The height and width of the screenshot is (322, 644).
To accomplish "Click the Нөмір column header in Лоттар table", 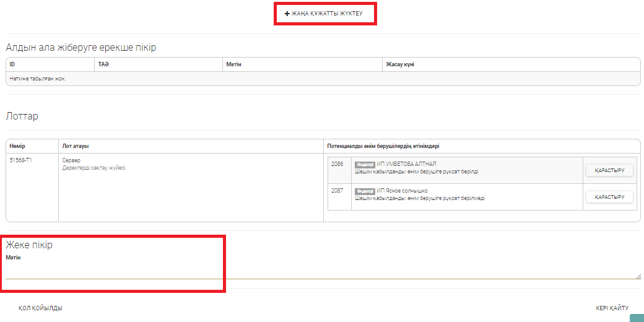I will pyautogui.click(x=18, y=146).
